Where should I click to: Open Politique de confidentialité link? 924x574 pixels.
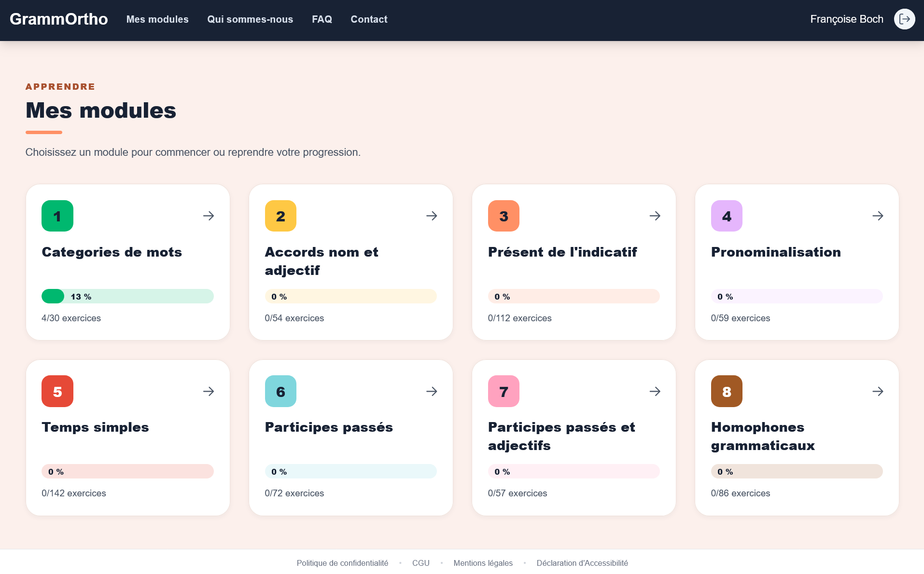click(342, 563)
